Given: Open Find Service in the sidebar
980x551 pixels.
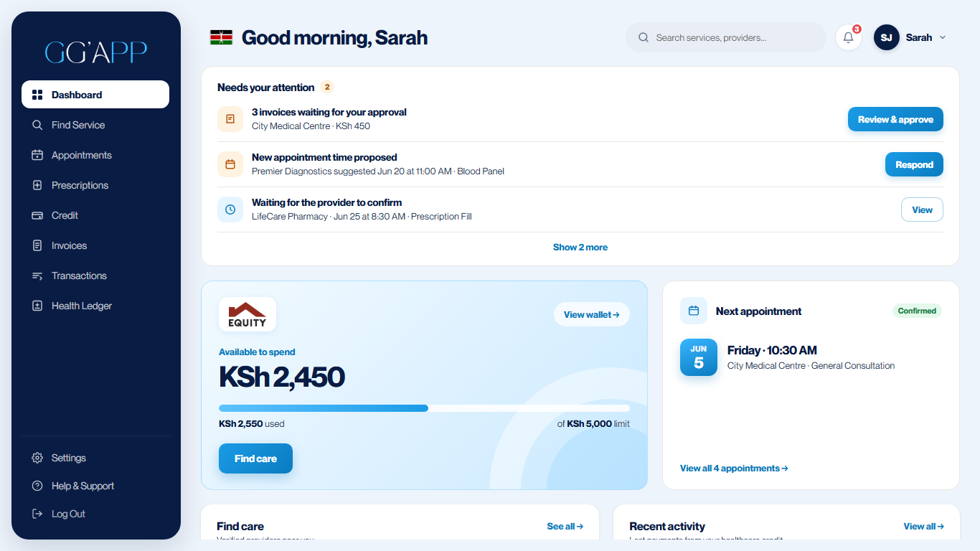Looking at the screenshot, I should click(x=95, y=125).
